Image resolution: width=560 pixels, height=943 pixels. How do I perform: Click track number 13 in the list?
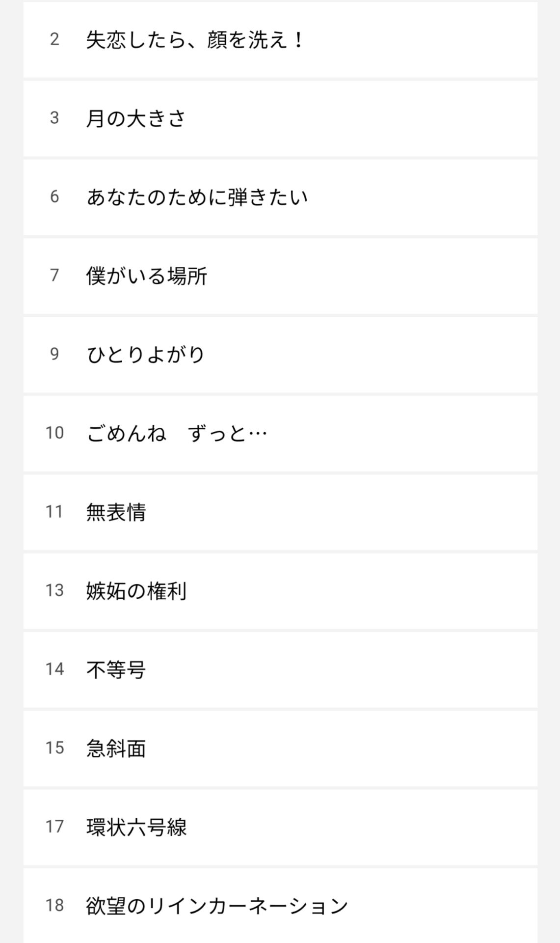pos(54,590)
